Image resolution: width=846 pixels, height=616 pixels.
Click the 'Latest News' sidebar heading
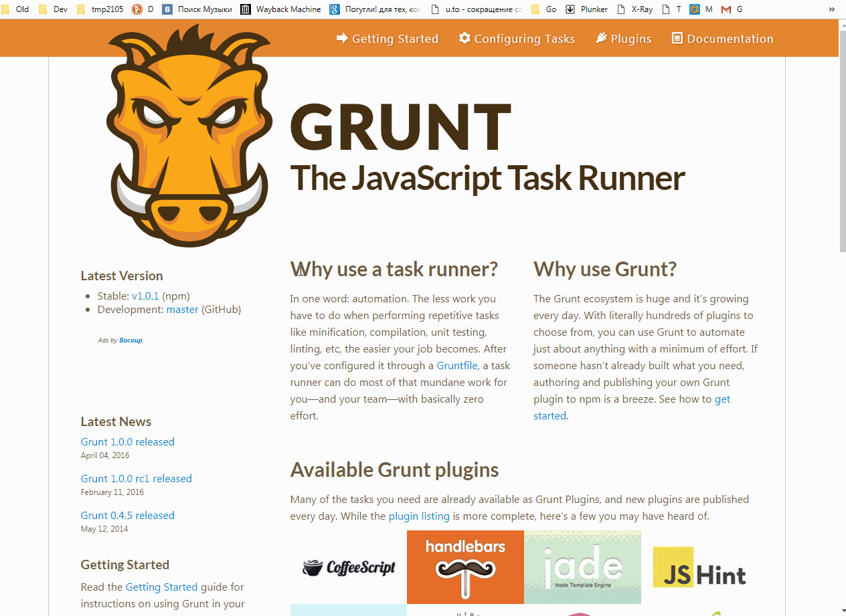tap(116, 421)
